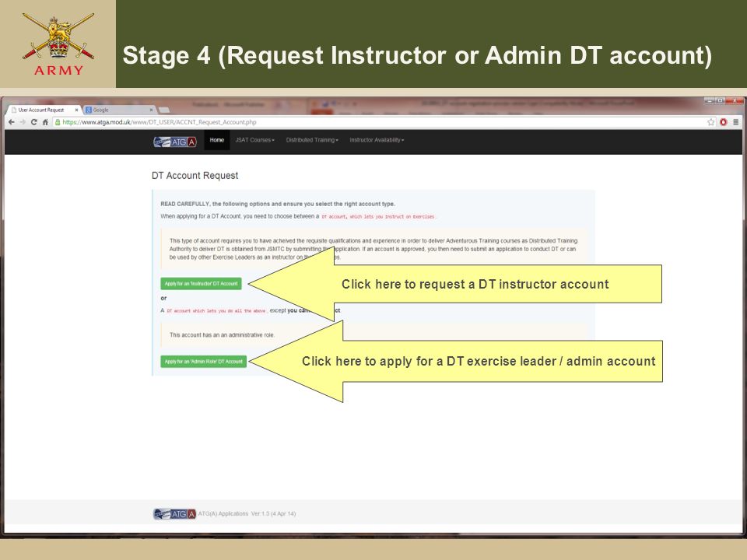
Task: Expand the Distributed Training dropdown
Action: point(312,140)
